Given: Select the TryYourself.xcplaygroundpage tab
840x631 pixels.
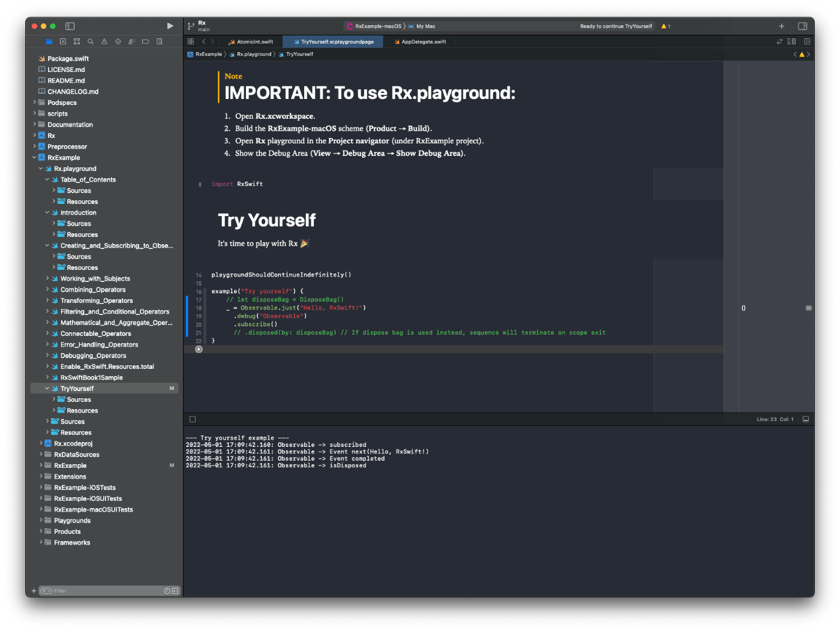Looking at the screenshot, I should pyautogui.click(x=333, y=42).
